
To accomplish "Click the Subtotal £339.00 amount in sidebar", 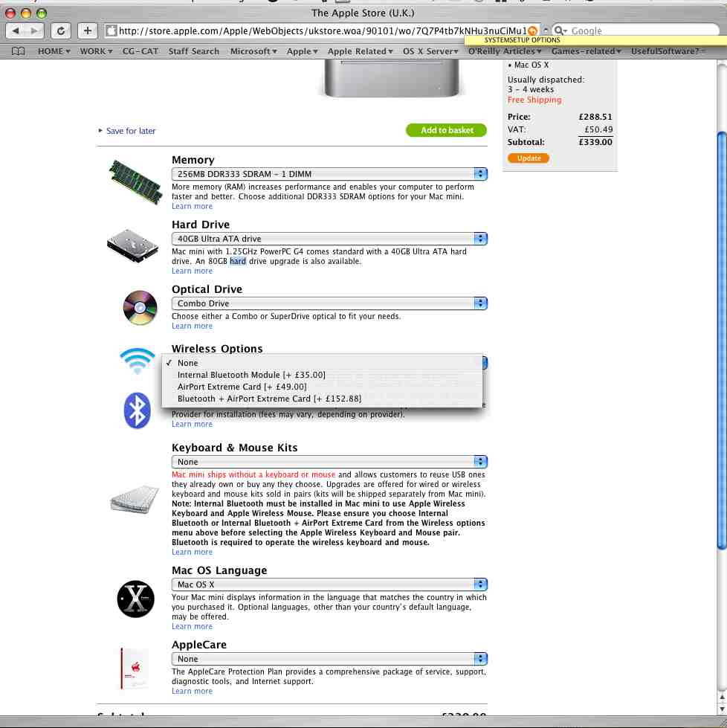I will coord(595,142).
